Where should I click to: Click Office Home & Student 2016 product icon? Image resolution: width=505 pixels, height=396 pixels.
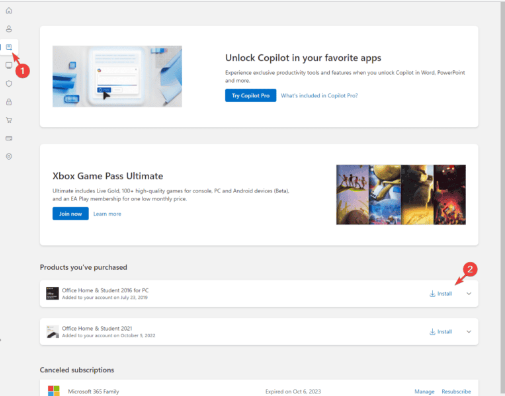coord(52,293)
